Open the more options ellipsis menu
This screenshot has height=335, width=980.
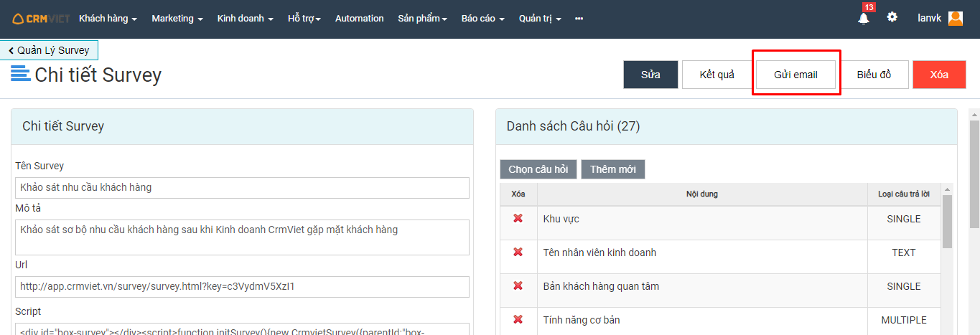coord(579,19)
